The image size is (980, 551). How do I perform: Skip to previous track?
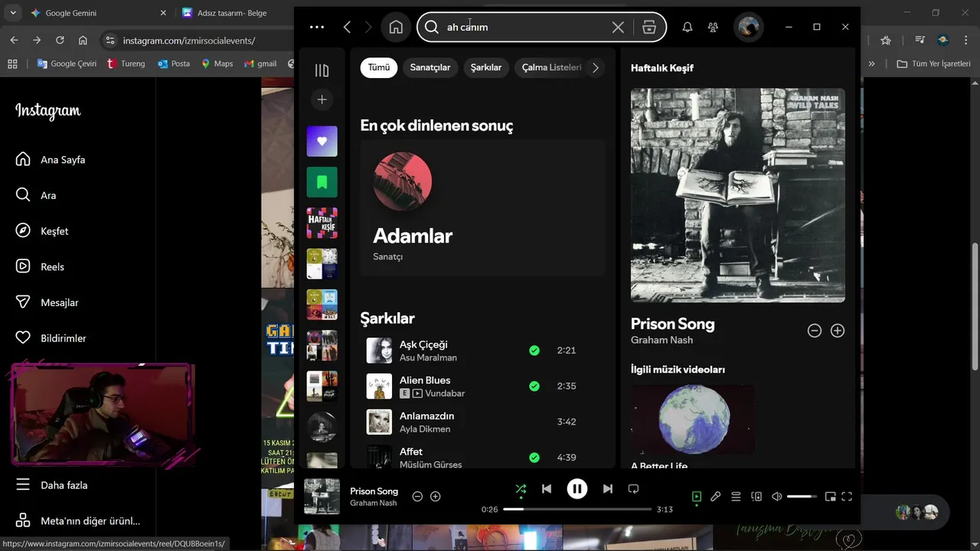tap(547, 489)
